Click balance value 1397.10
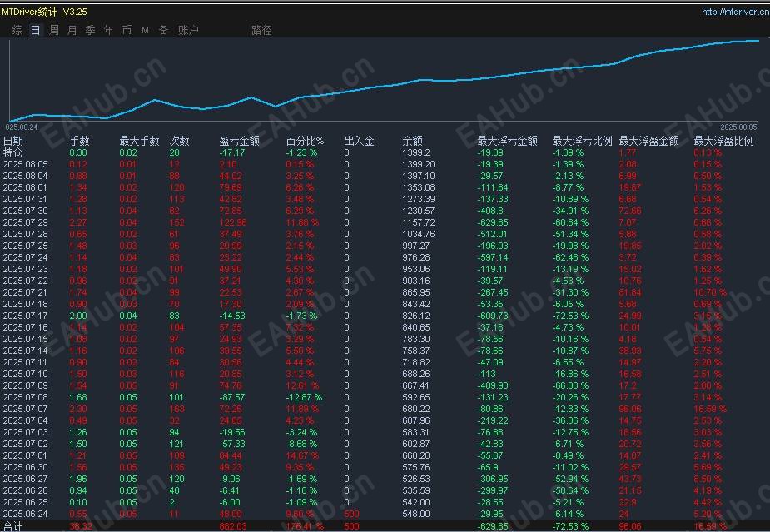This screenshot has width=770, height=532. [x=419, y=176]
